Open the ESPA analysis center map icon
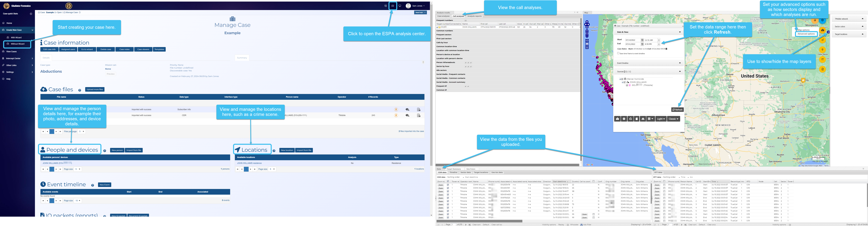Screen dimensions: 868x226 (x=393, y=6)
